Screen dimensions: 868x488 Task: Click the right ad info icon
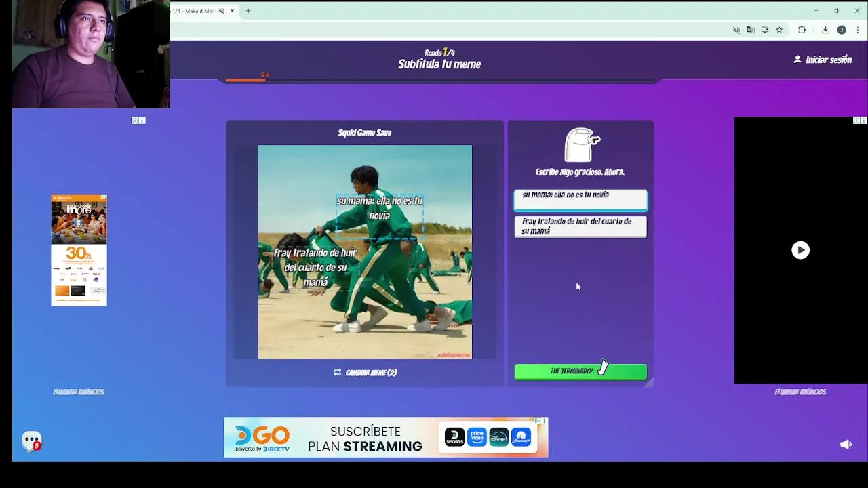[856, 121]
